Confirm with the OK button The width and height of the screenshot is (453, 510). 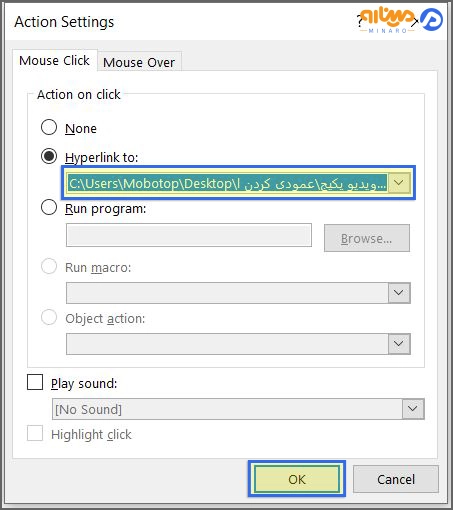tap(297, 479)
